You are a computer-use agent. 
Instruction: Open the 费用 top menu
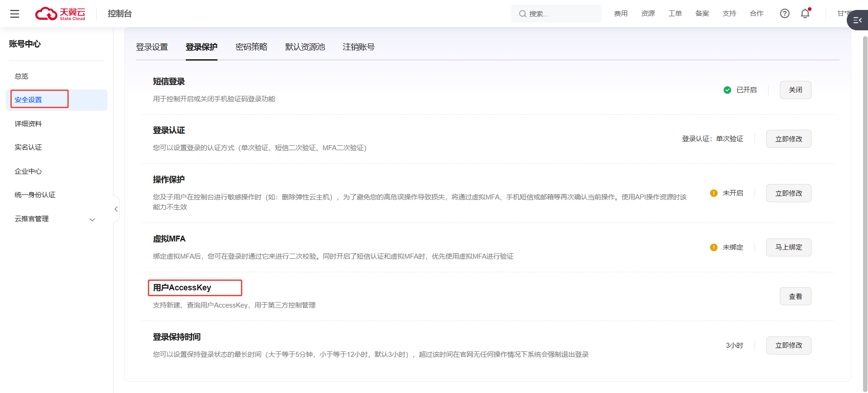[x=621, y=14]
